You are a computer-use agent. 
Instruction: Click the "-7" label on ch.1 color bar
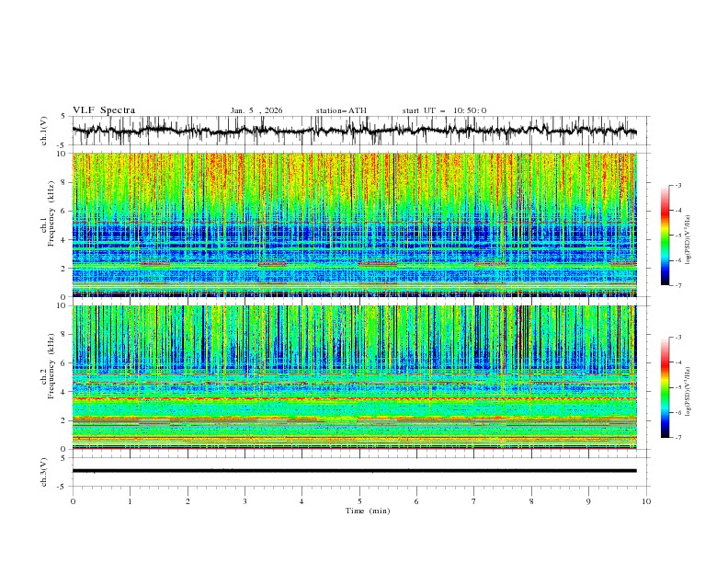678,286
